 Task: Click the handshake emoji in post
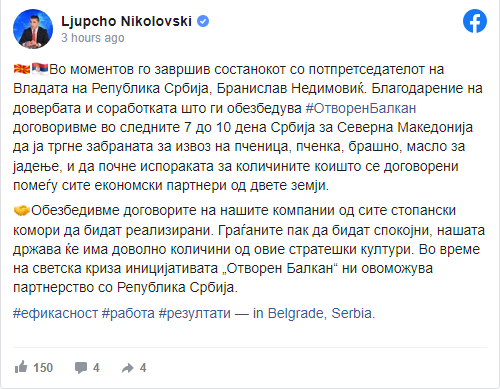point(22,211)
